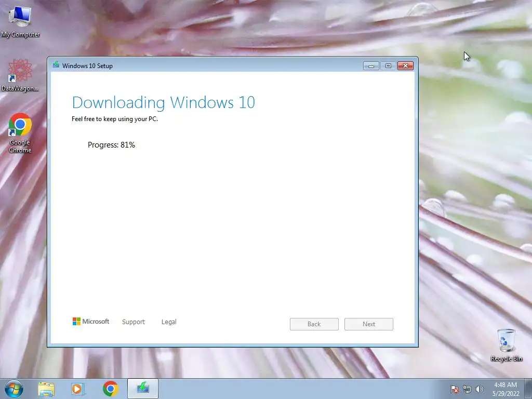
Task: Click the system clock showing 4:48 AM
Action: coord(506,389)
